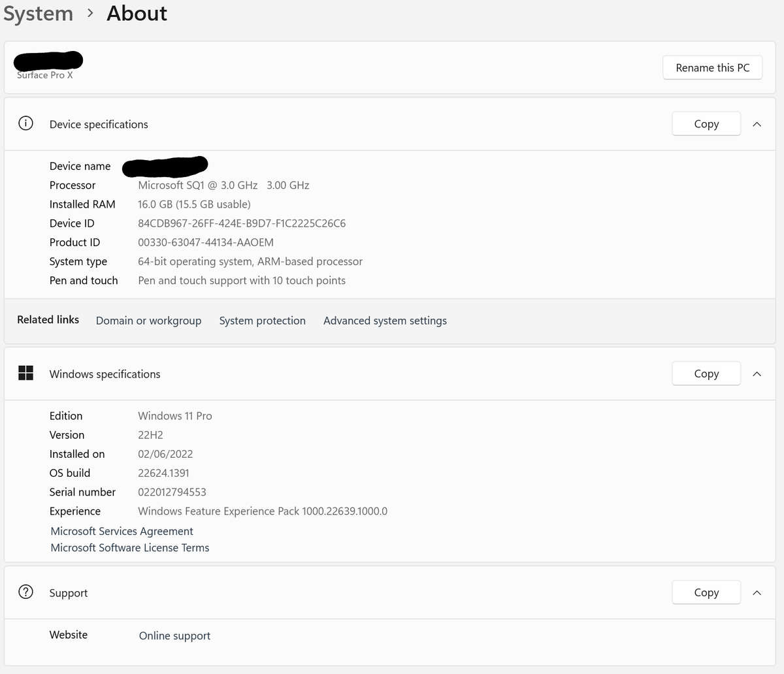Collapse the Support section chevron
This screenshot has width=784, height=674.
757,592
